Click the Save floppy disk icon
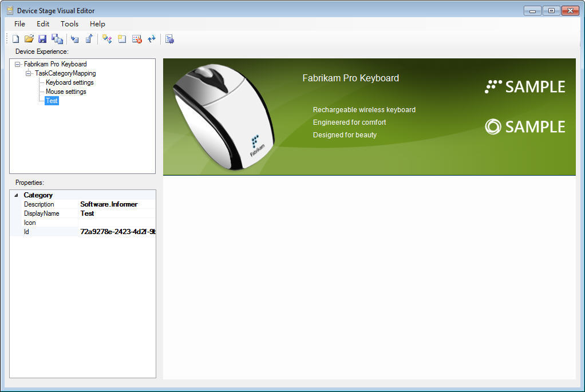This screenshot has width=585, height=392. [x=42, y=39]
